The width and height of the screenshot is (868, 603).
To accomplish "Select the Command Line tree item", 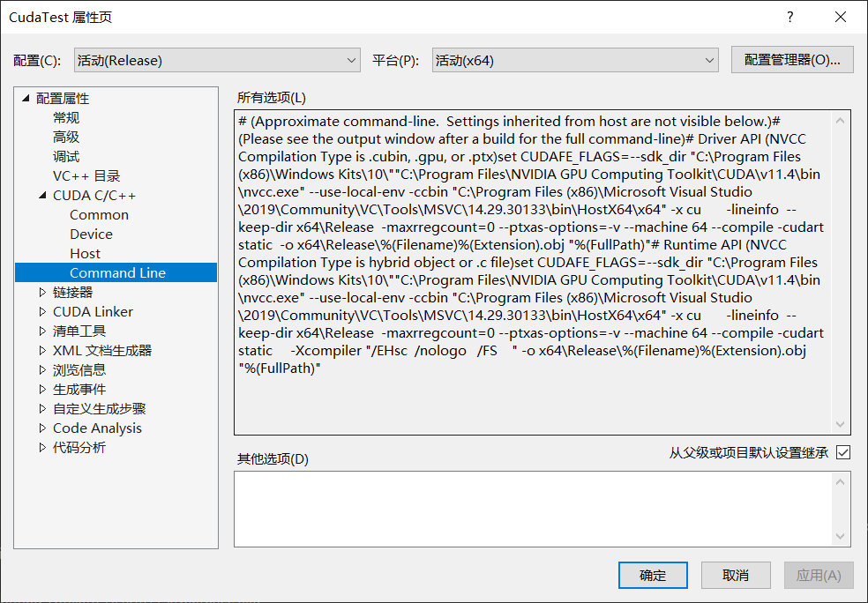I will (x=116, y=272).
